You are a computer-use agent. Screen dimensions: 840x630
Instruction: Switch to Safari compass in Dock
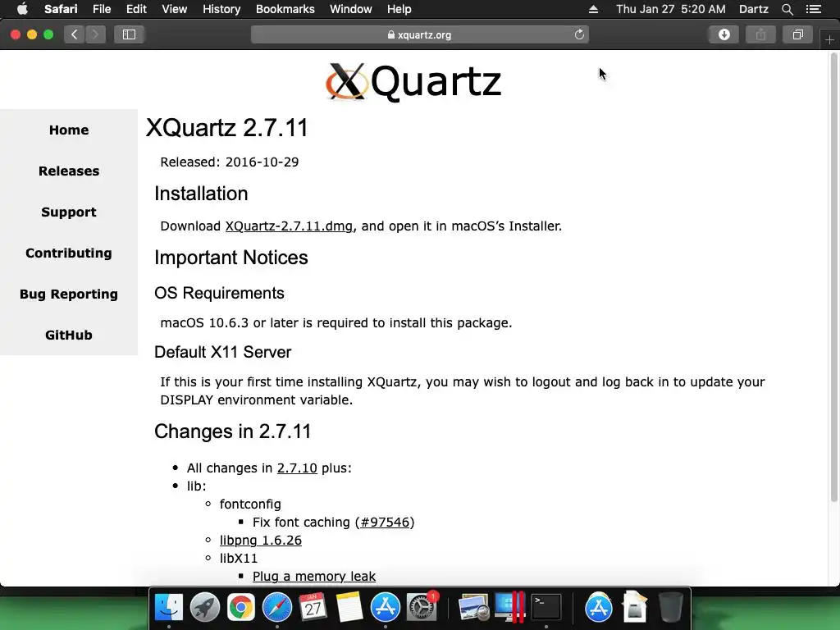click(277, 607)
